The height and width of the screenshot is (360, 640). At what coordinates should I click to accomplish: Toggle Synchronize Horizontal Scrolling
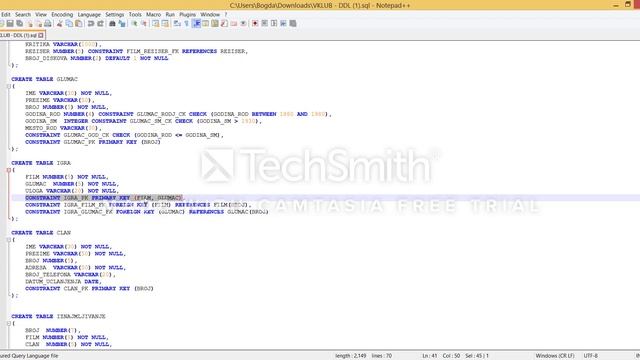click(x=165, y=24)
